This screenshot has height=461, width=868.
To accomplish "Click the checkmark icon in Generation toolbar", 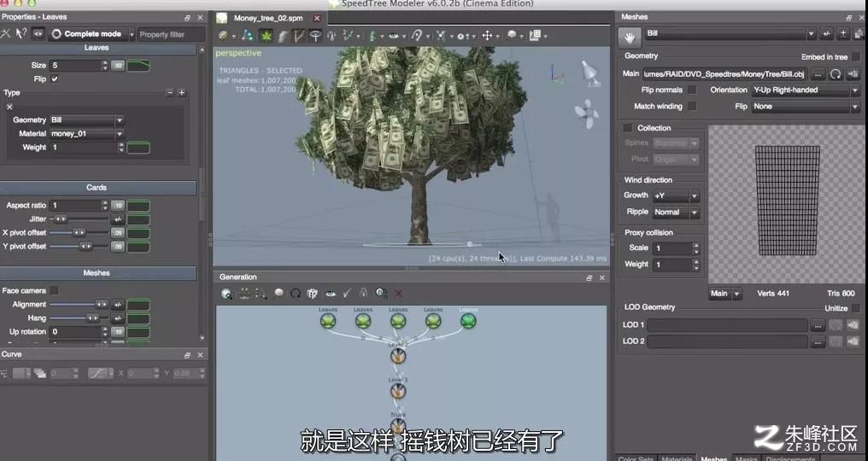I will click(347, 294).
